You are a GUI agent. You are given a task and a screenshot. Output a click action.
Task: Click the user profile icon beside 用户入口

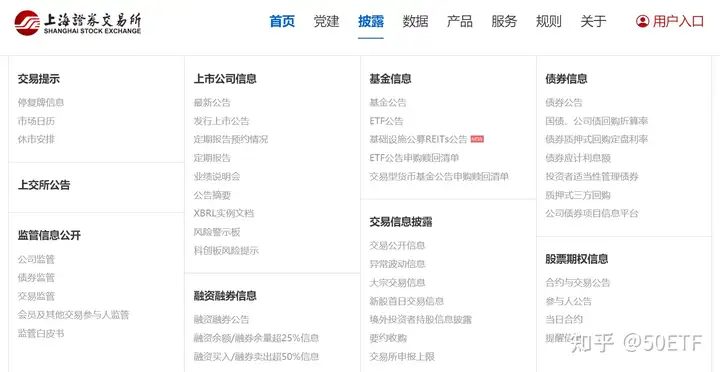pyautogui.click(x=642, y=21)
